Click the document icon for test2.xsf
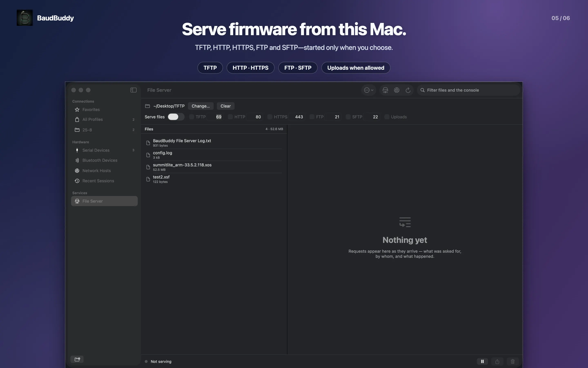The height and width of the screenshot is (368, 588). tap(148, 179)
